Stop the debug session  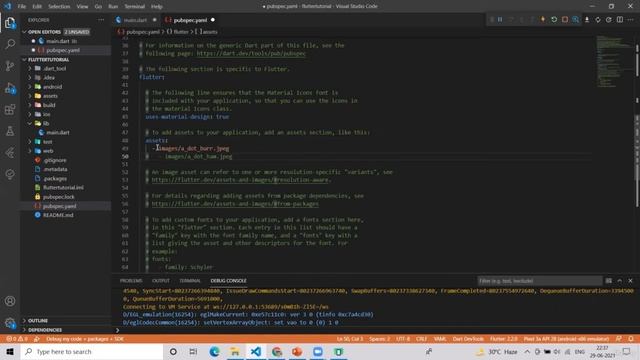565,20
